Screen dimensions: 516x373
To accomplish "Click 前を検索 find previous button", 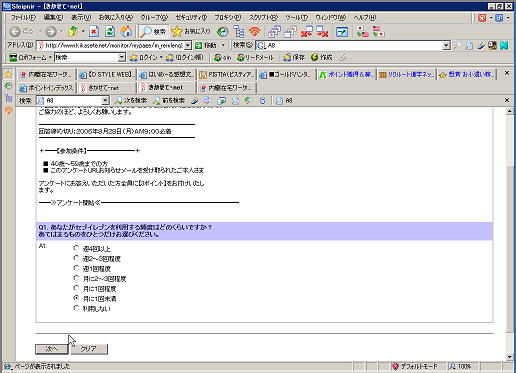I will coord(169,100).
